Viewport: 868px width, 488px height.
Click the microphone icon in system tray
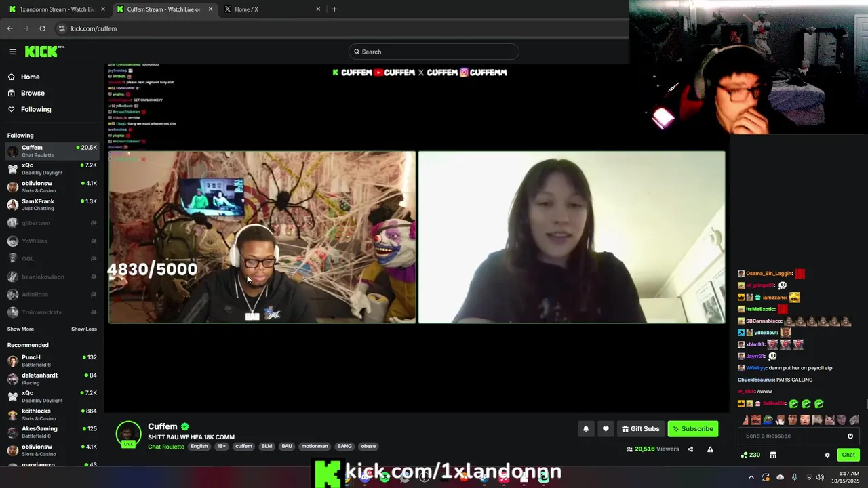click(x=795, y=477)
